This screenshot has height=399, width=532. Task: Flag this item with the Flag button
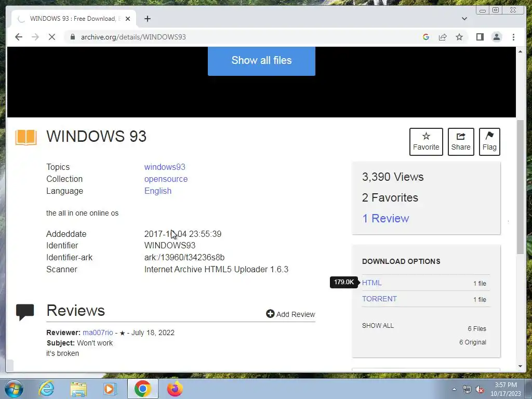pyautogui.click(x=489, y=142)
